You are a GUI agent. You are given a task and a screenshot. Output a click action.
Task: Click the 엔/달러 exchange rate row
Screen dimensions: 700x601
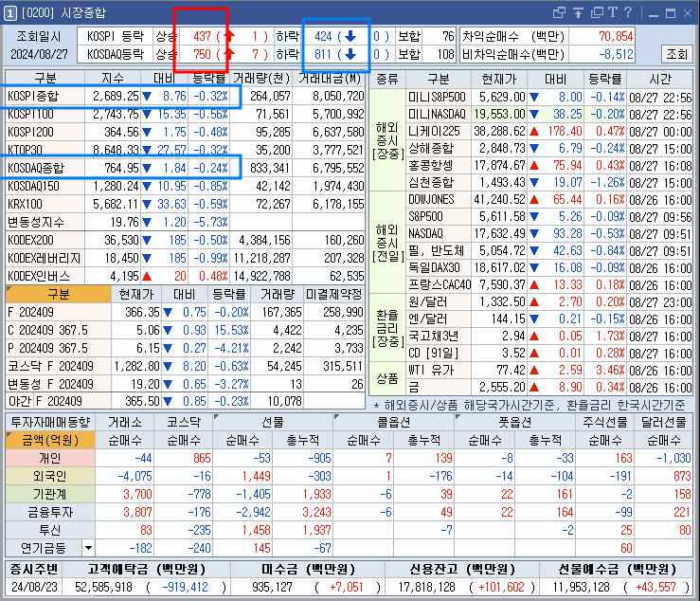549,319
